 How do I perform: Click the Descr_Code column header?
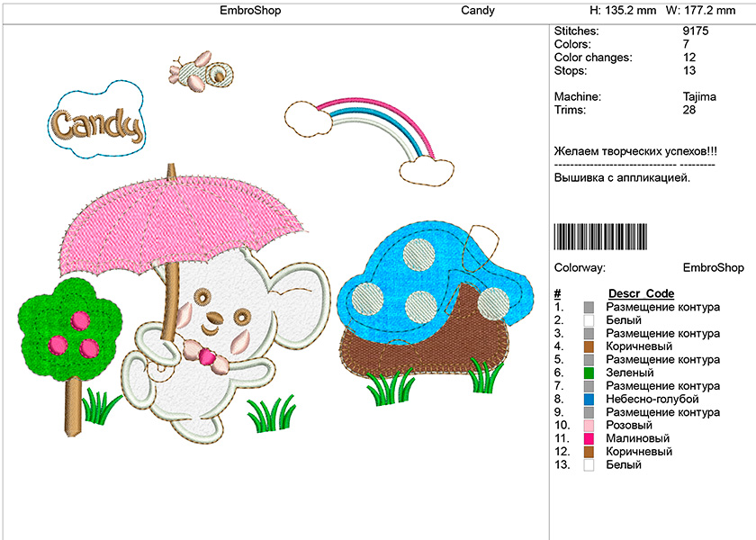coord(641,294)
